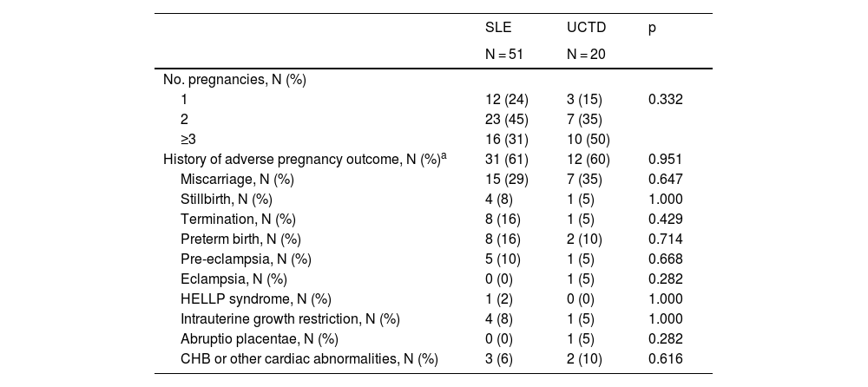
Task: Click the ≥3 pregnancies row label
Action: coord(190,139)
